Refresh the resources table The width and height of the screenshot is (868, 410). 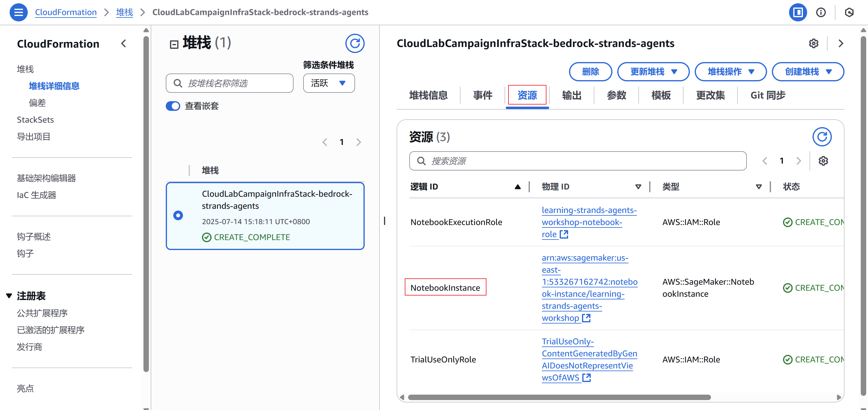click(822, 137)
